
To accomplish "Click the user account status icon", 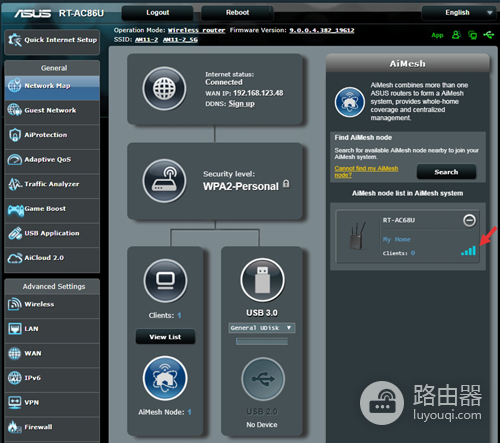I will 456,35.
